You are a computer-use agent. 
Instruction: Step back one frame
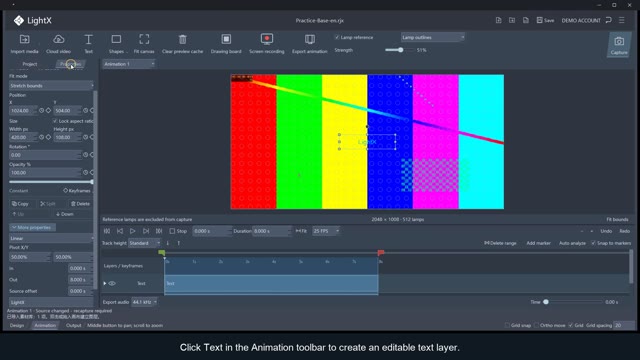point(120,231)
